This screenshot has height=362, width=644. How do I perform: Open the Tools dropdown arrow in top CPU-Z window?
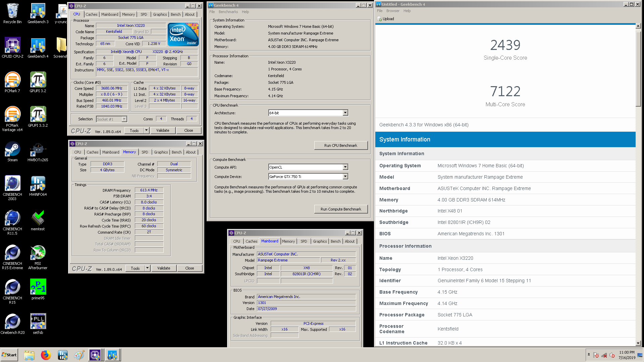[146, 130]
